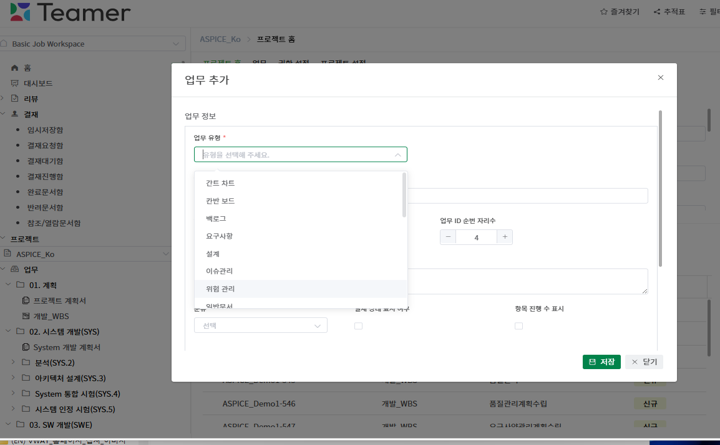Expand the 분석(SYS.2) folder arrow
The width and height of the screenshot is (720, 445).
[13, 362]
